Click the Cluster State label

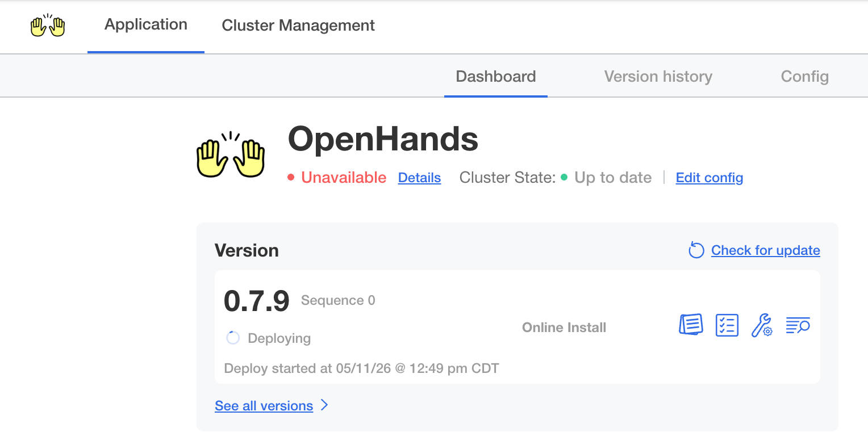click(507, 178)
